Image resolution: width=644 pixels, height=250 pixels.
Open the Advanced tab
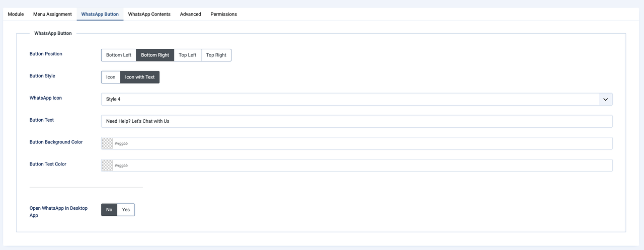(x=190, y=14)
